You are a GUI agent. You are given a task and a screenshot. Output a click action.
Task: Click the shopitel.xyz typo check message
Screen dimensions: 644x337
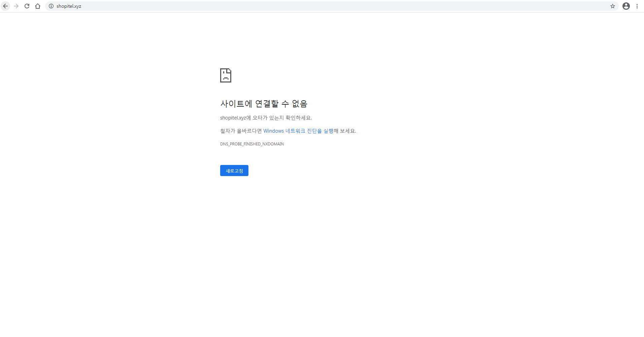[266, 118]
